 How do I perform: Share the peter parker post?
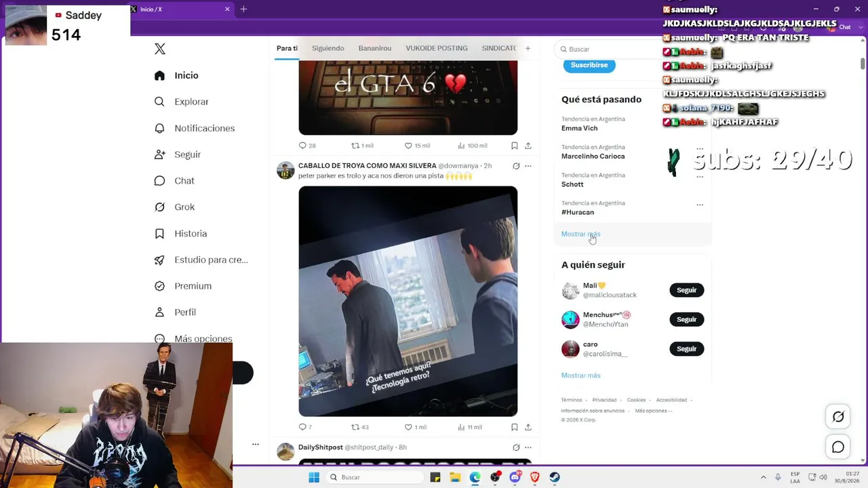tap(528, 427)
